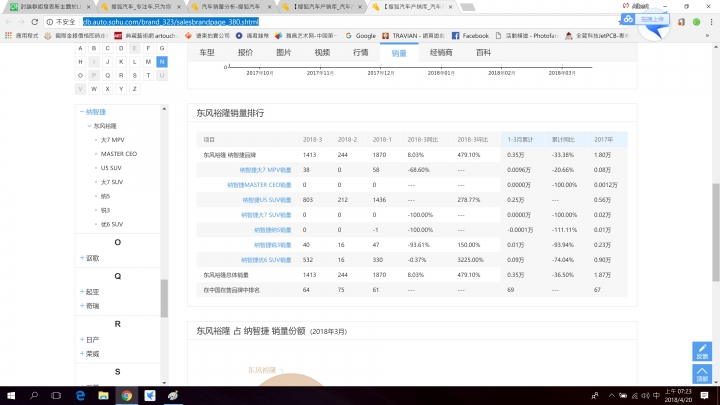720x405 pixels.
Task: Open the 车型 tab
Action: pyautogui.click(x=207, y=52)
